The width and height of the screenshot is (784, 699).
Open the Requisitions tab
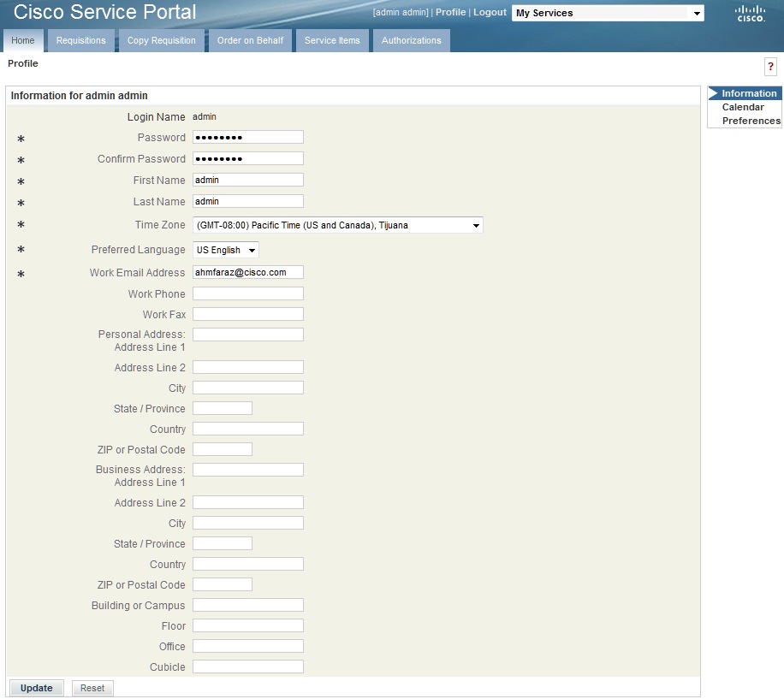(81, 40)
